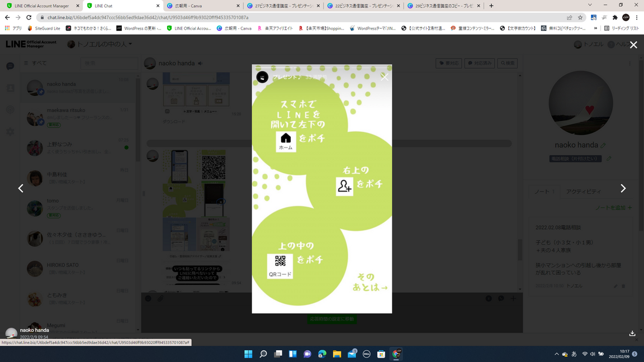Open the Windows Start menu
Image resolution: width=644 pixels, height=362 pixels.
(248, 354)
